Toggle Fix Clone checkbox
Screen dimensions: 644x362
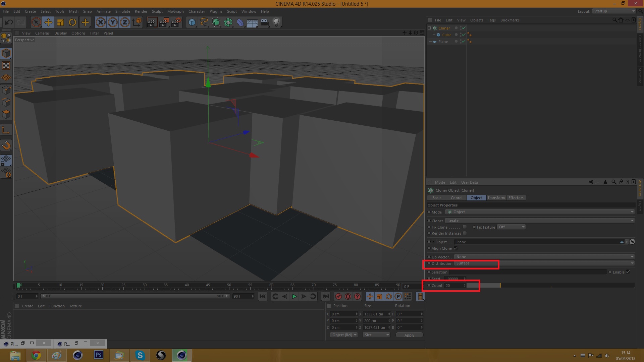coord(465,227)
